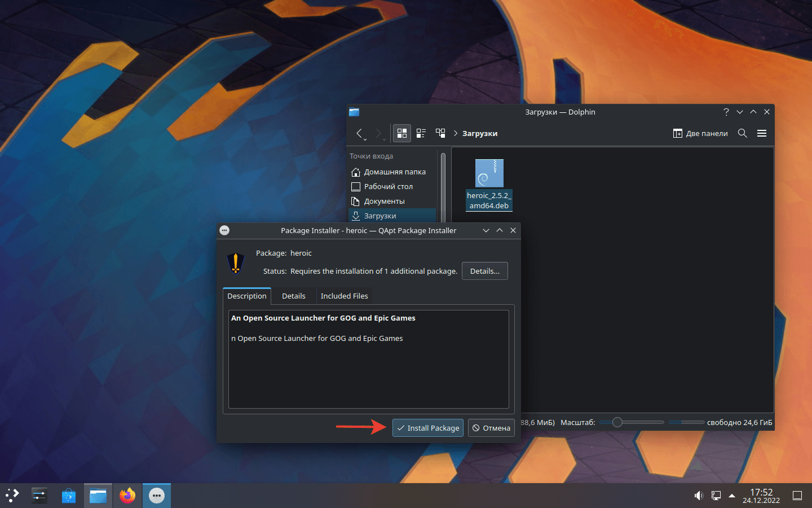Click Загрузки breadcrumb in location bar
Viewport: 812px width, 508px height.
(x=480, y=133)
